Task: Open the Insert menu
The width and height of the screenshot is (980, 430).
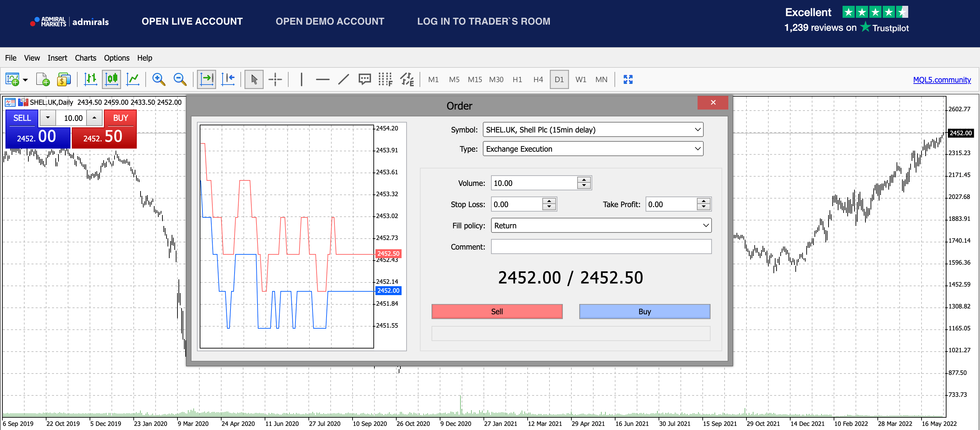Action: [57, 58]
